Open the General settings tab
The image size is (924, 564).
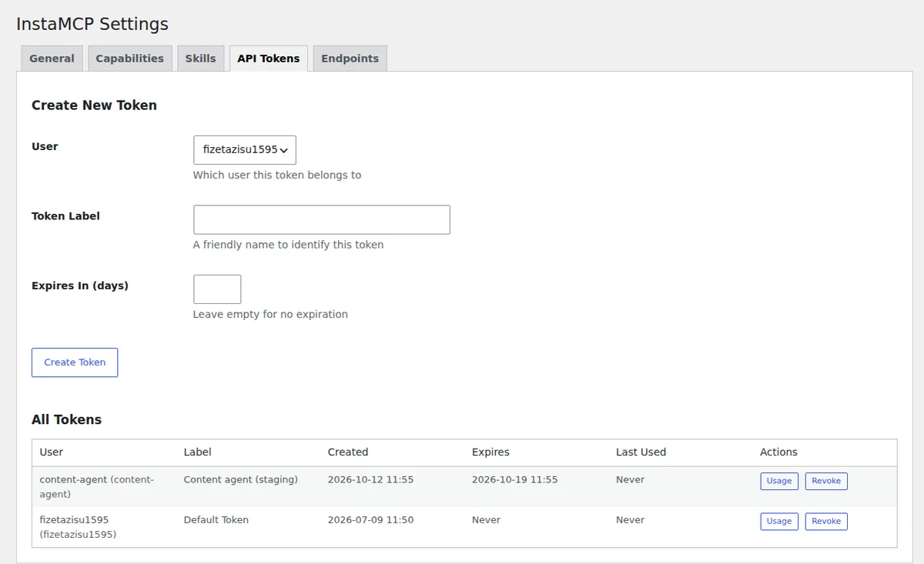pos(52,58)
